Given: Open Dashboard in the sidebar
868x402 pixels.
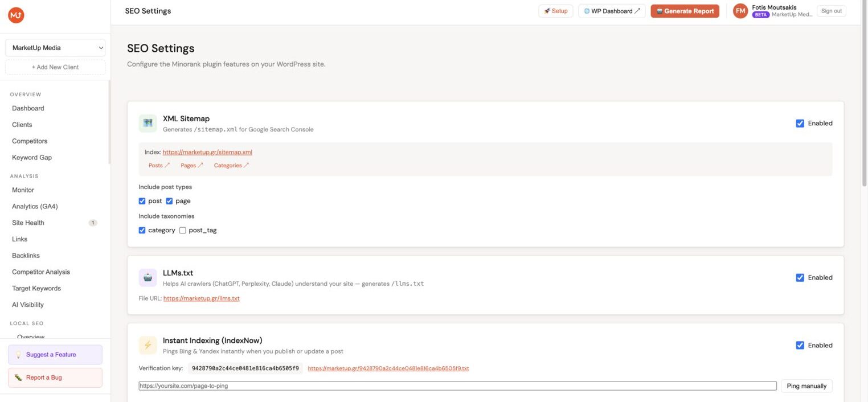Looking at the screenshot, I should tap(28, 108).
